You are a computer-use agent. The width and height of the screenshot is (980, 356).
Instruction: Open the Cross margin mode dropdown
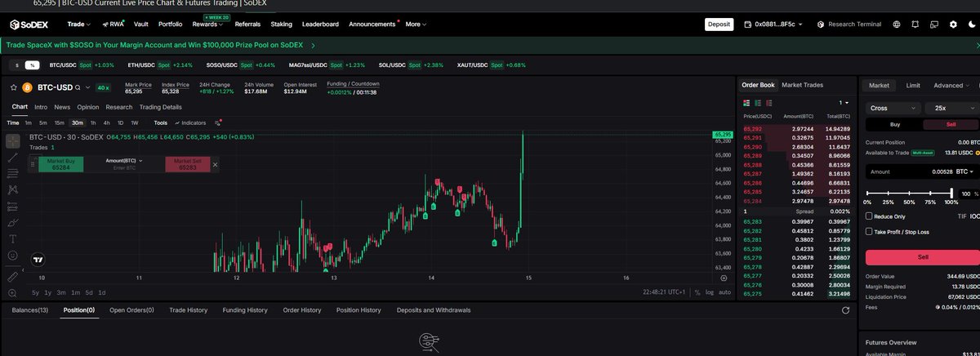(x=893, y=108)
